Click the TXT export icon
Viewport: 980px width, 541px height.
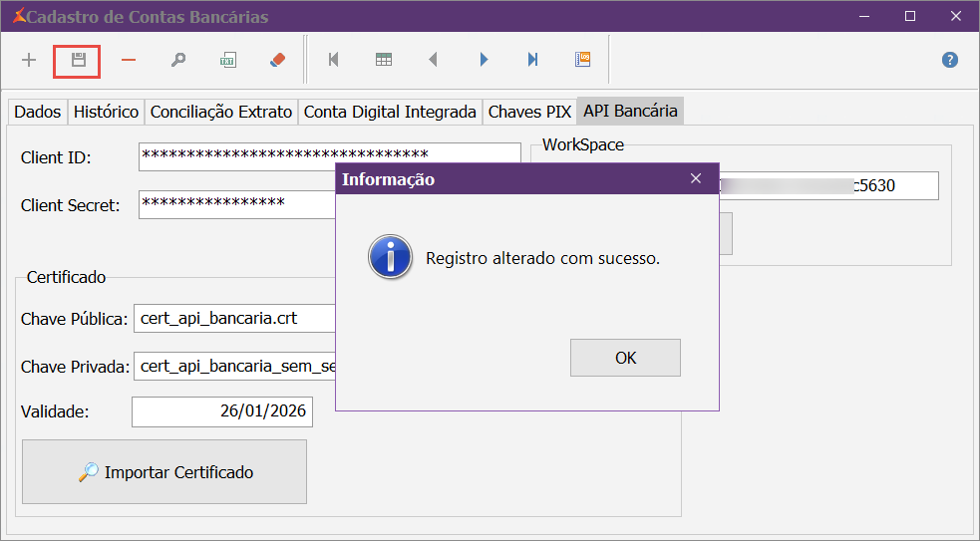227,60
